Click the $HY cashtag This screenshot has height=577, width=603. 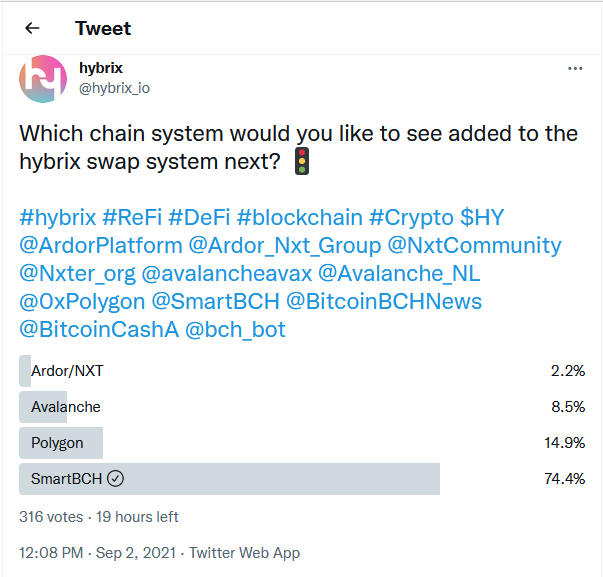click(x=482, y=218)
